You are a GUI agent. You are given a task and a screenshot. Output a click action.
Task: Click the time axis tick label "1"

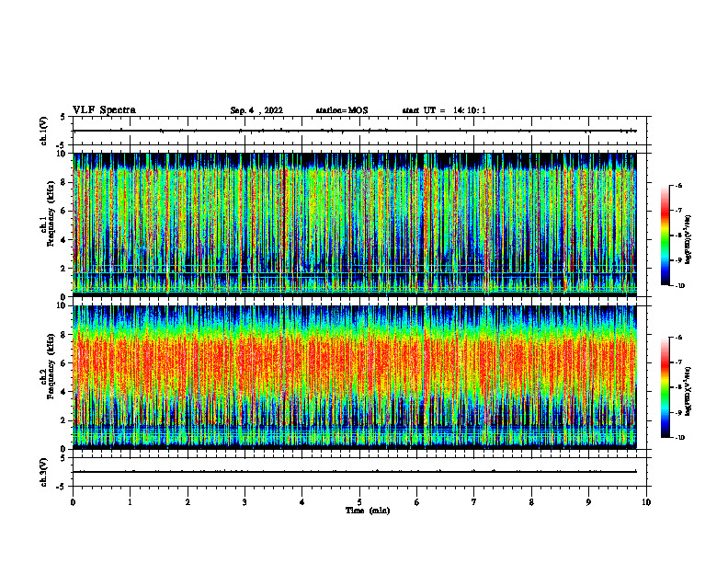130,502
